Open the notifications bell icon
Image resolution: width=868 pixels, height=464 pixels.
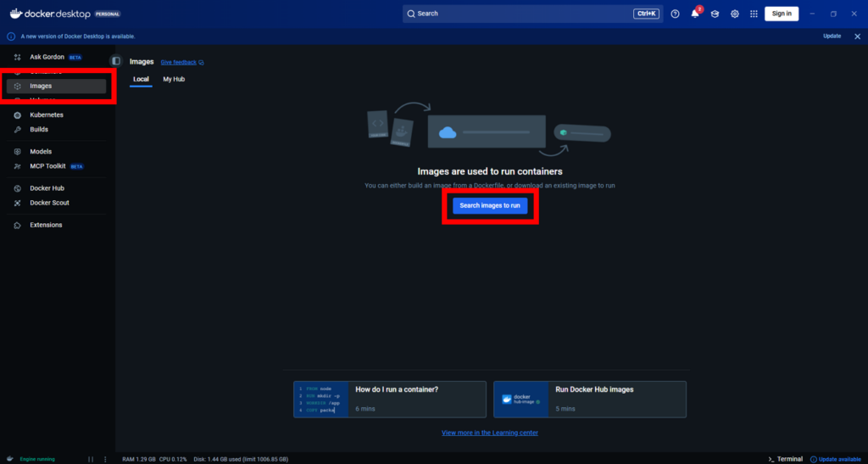tap(695, 14)
